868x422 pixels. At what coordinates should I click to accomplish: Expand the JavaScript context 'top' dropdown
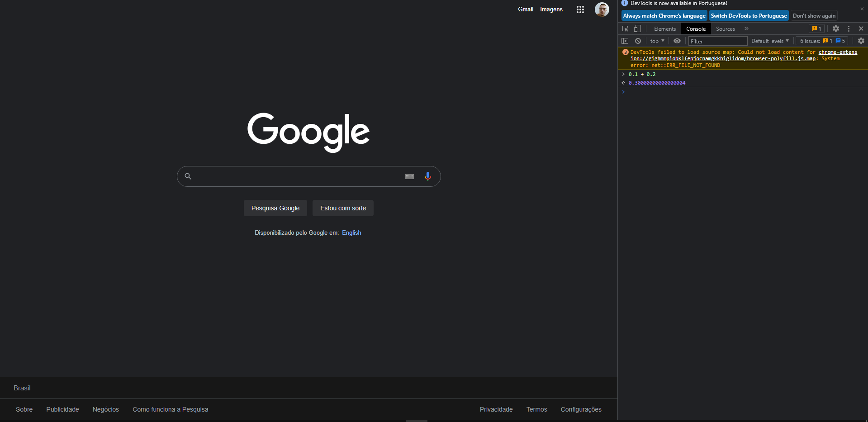tap(657, 41)
